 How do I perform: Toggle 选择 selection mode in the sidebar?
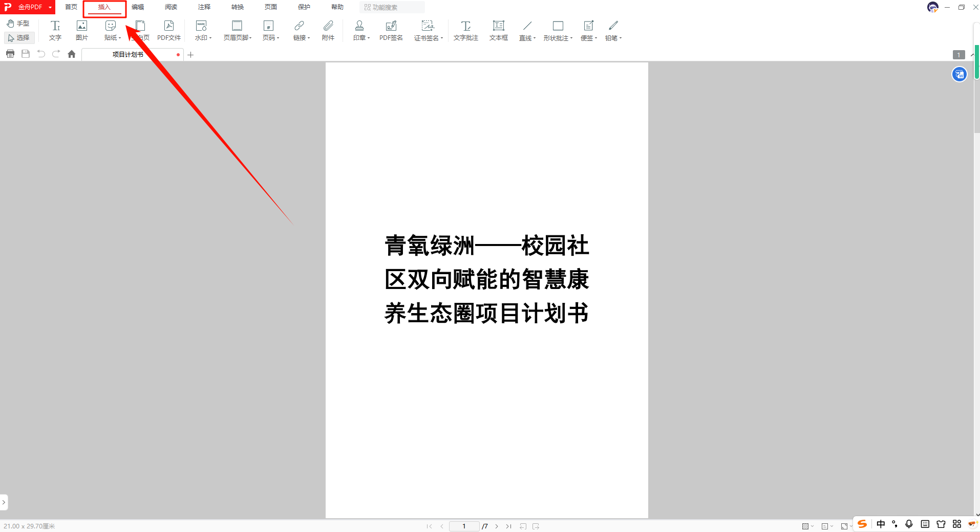tap(19, 37)
